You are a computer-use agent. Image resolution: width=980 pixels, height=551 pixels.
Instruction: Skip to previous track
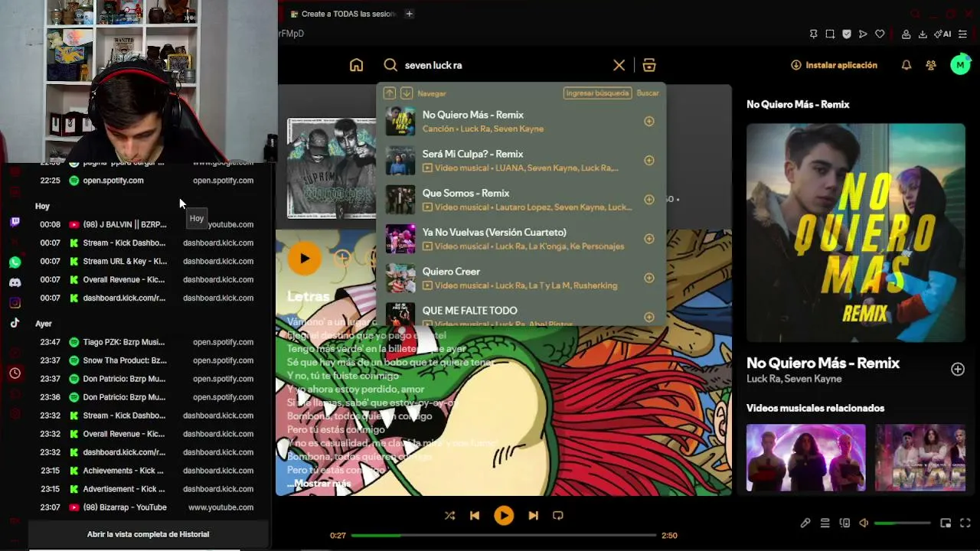click(x=475, y=516)
